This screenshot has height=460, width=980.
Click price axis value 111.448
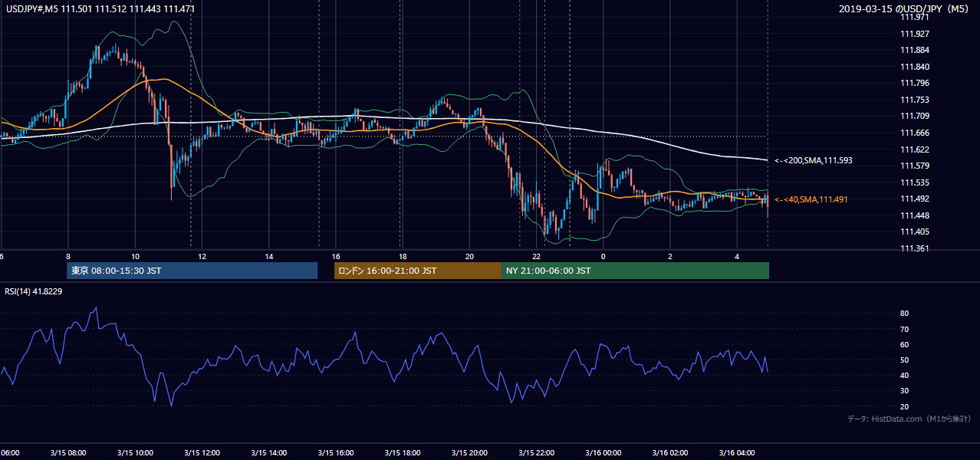tap(915, 215)
